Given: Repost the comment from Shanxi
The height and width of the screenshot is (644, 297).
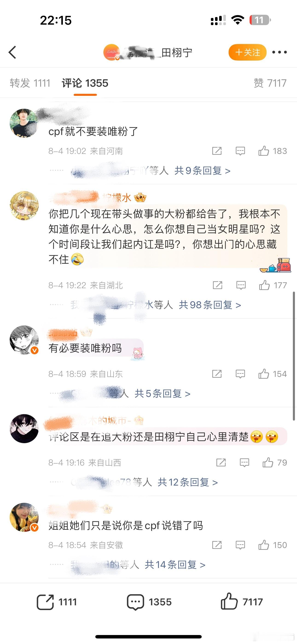Looking at the screenshot, I should pos(221,463).
